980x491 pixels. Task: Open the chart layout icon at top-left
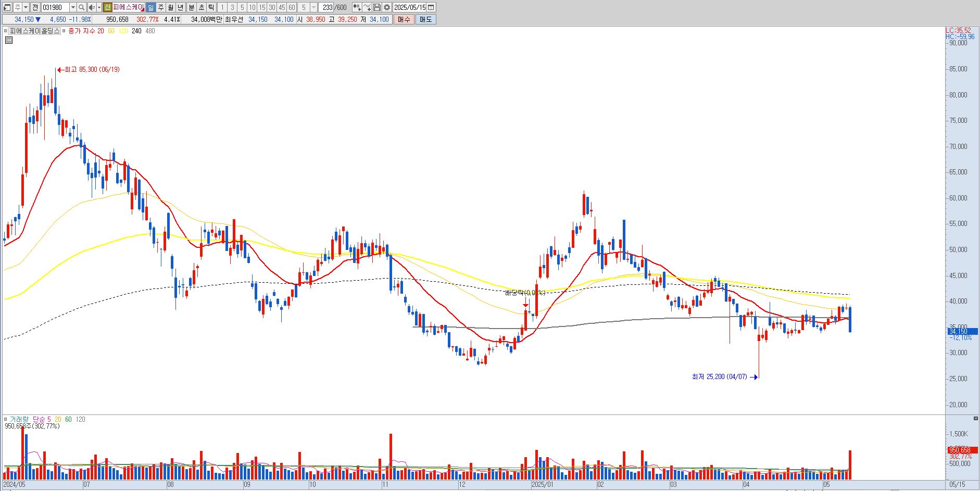point(7,7)
